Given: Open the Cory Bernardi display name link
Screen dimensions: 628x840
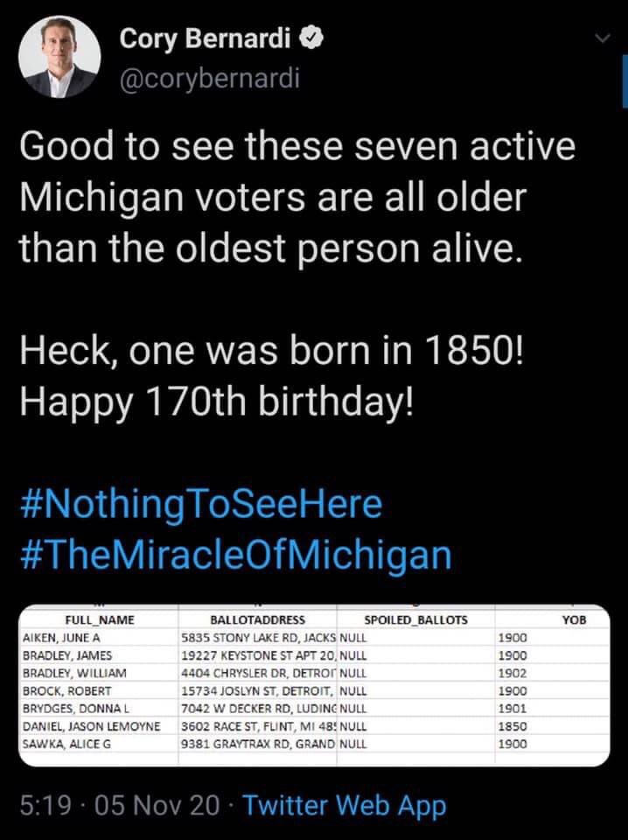Looking at the screenshot, I should (206, 39).
